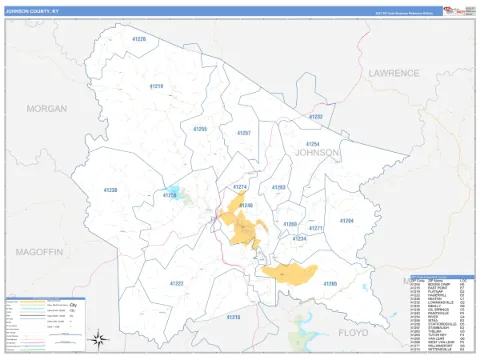The image size is (480, 360).
Task: Select the 41222 ZIP code label
Action: (177, 283)
